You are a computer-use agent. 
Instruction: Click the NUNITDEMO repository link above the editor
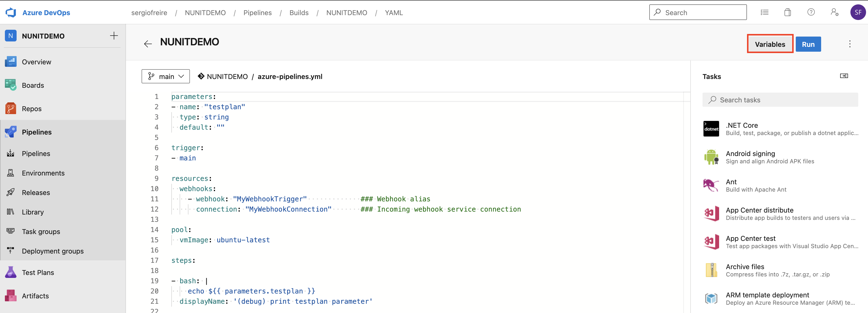(227, 76)
